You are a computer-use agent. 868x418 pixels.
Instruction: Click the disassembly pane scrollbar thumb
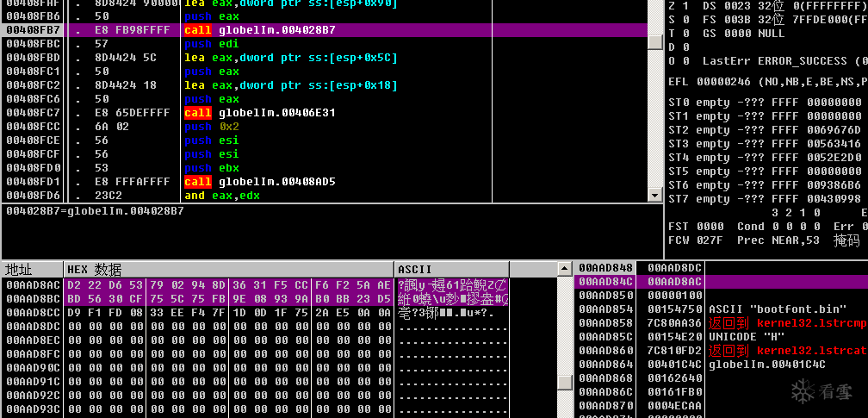(x=655, y=42)
